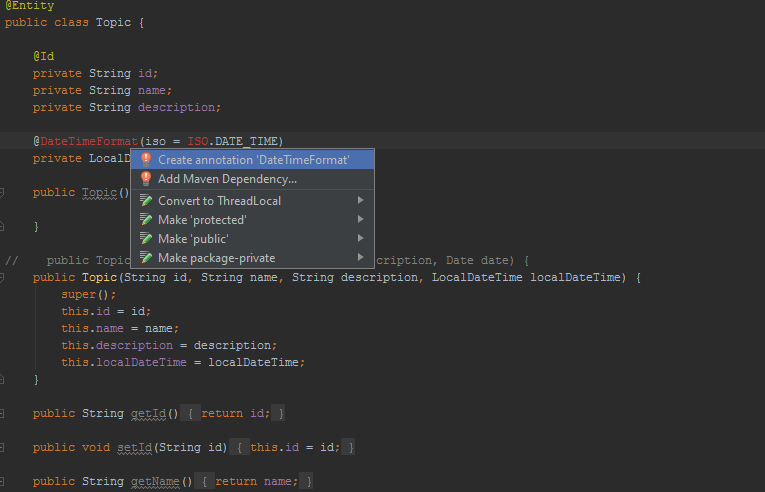Image resolution: width=765 pixels, height=492 pixels.
Task: Click the unresolved DateTimeFormat annotation text
Action: [89, 141]
